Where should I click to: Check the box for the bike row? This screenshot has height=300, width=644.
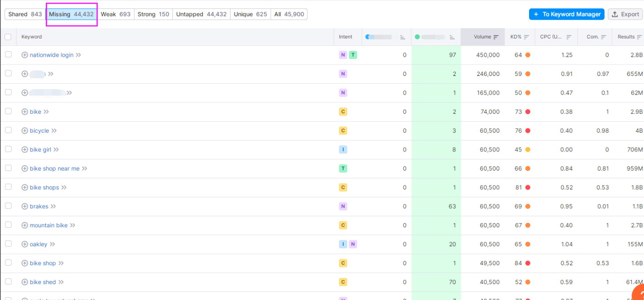click(x=8, y=111)
